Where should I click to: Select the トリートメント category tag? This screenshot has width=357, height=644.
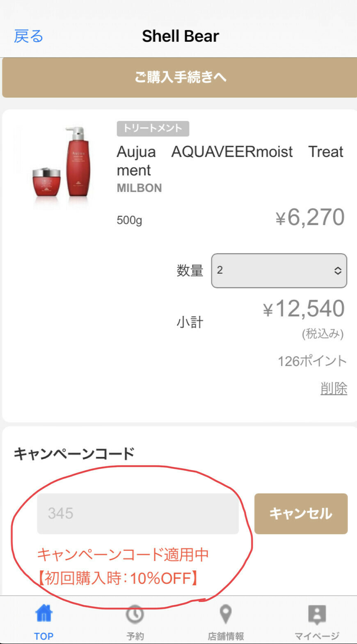pos(153,128)
